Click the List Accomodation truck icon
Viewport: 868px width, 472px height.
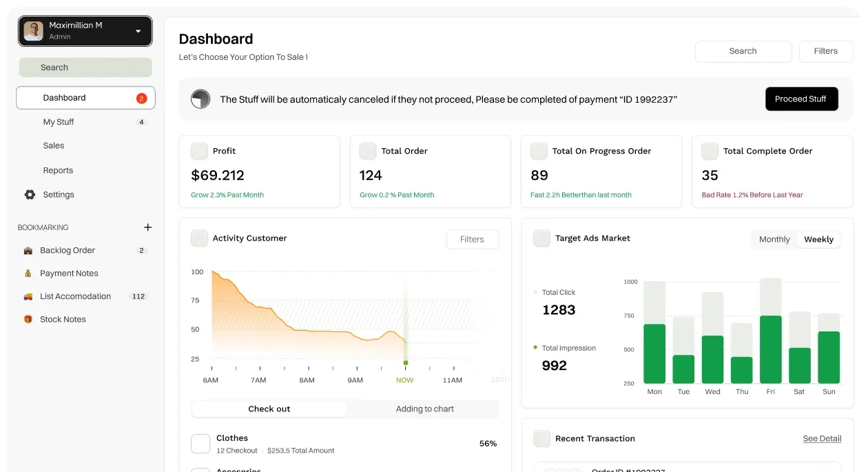tap(28, 296)
